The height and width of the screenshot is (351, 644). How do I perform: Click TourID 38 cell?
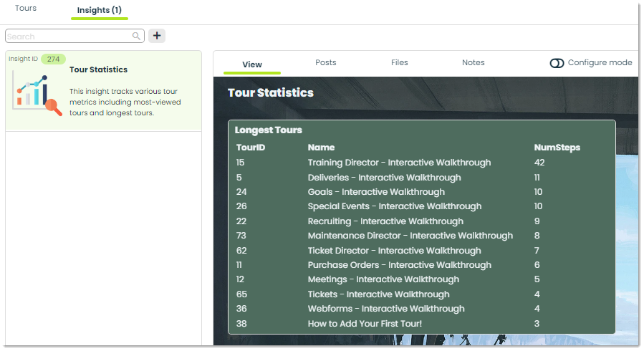[x=241, y=324]
